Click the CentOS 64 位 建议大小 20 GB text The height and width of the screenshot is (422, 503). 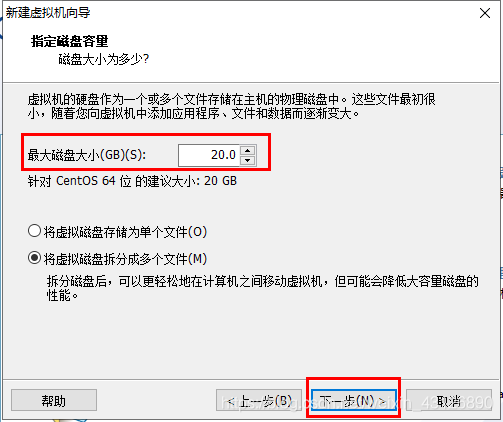coord(132,181)
